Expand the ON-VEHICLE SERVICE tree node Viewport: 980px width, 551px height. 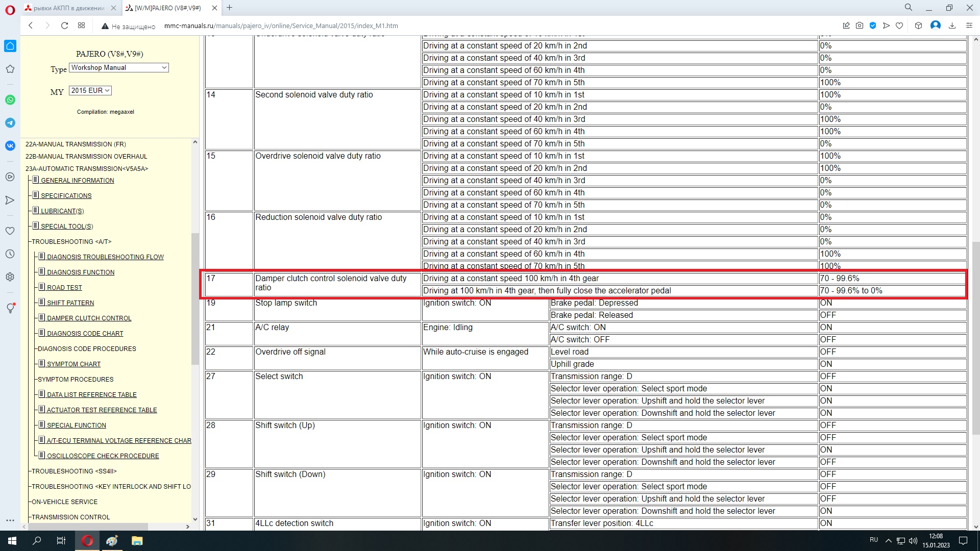click(x=64, y=502)
